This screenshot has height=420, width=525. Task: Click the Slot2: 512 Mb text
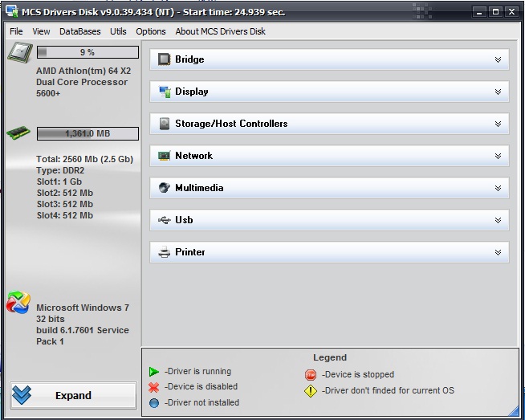[65, 193]
